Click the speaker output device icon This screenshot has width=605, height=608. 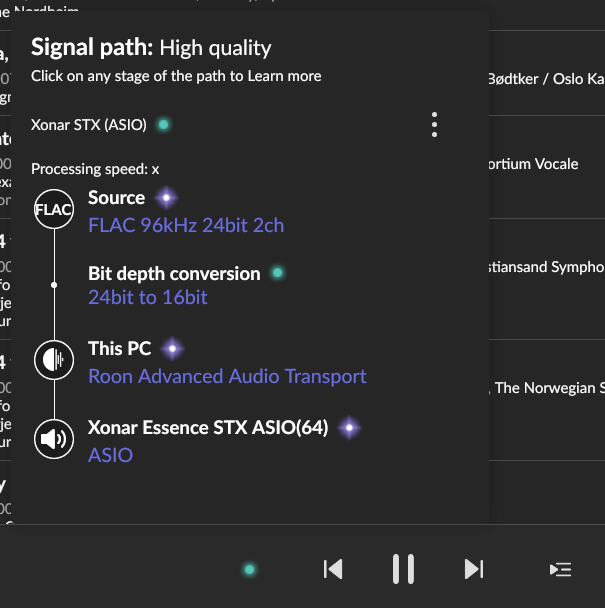[54, 439]
